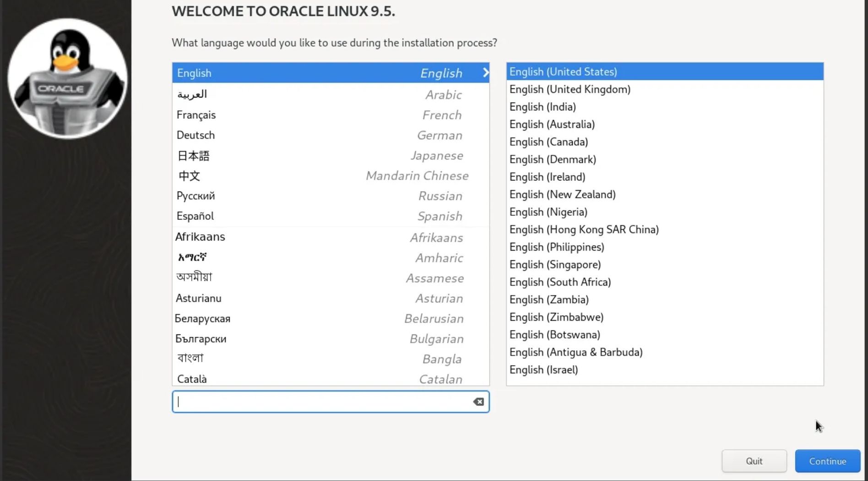Viewport: 868px width, 481px height.
Task: Select English (India) locale
Action: (x=665, y=107)
